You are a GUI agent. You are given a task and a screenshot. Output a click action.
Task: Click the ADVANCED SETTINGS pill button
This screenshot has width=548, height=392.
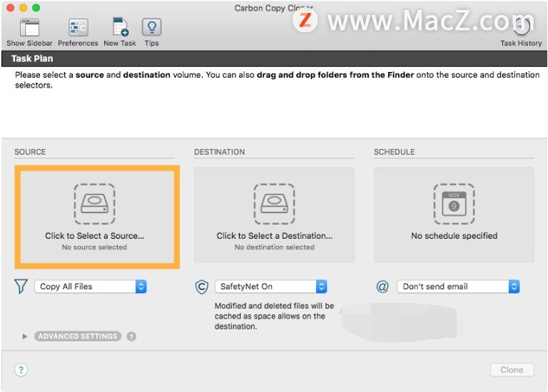click(78, 336)
